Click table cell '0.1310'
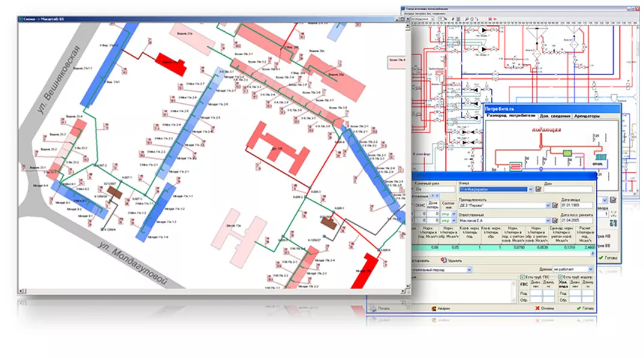The height and width of the screenshot is (358, 644). click(x=570, y=247)
